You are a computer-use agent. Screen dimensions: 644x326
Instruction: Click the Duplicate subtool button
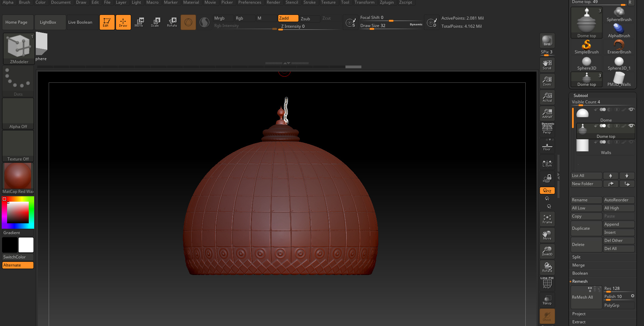pyautogui.click(x=586, y=228)
